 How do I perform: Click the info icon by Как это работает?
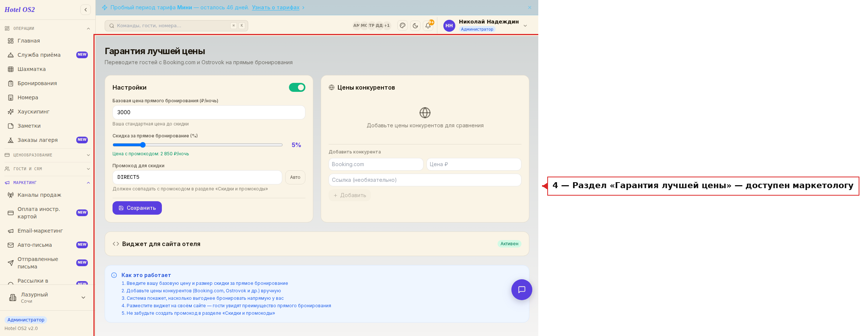(x=114, y=275)
